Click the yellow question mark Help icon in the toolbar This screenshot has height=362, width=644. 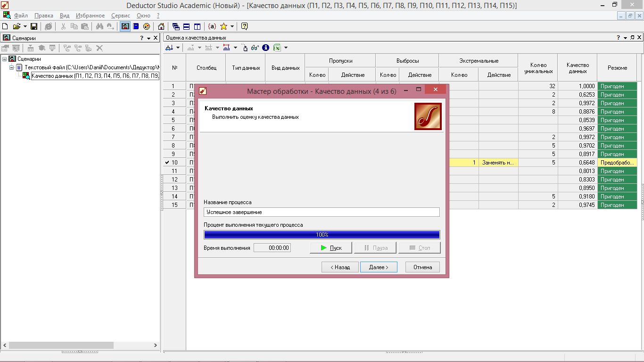pos(244,26)
